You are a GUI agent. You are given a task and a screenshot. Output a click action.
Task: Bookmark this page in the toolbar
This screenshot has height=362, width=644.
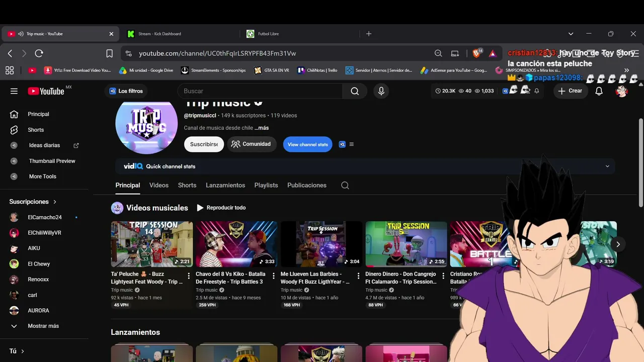(109, 53)
